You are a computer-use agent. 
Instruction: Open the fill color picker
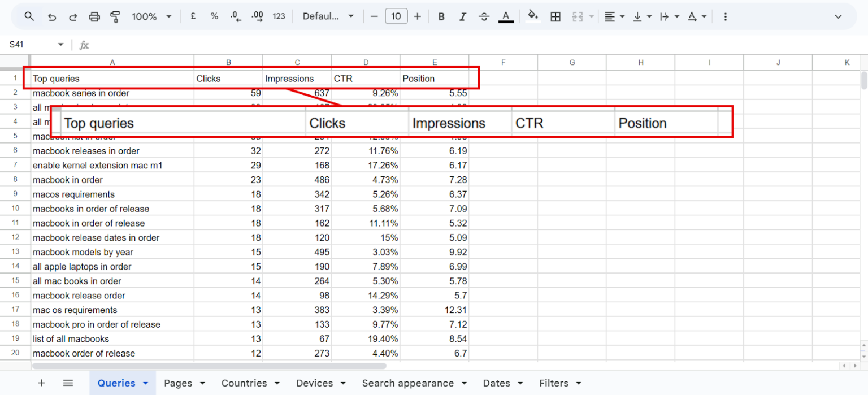[533, 16]
